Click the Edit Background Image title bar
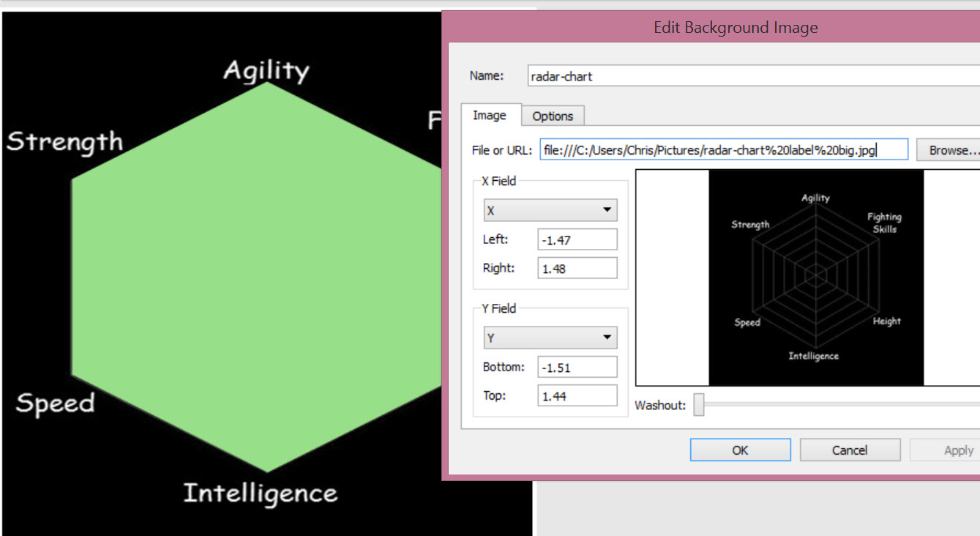 [735, 29]
